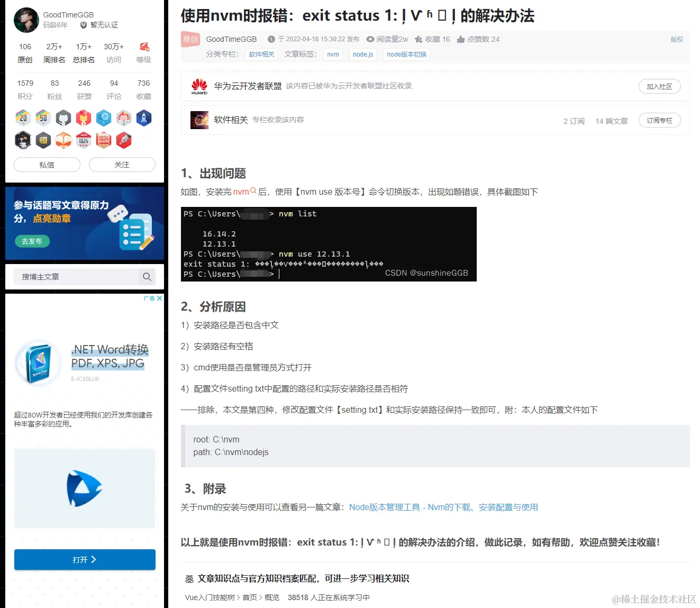Image resolution: width=700 pixels, height=608 pixels.
Task: Click the GitHub cat badge icon
Action: click(x=63, y=117)
